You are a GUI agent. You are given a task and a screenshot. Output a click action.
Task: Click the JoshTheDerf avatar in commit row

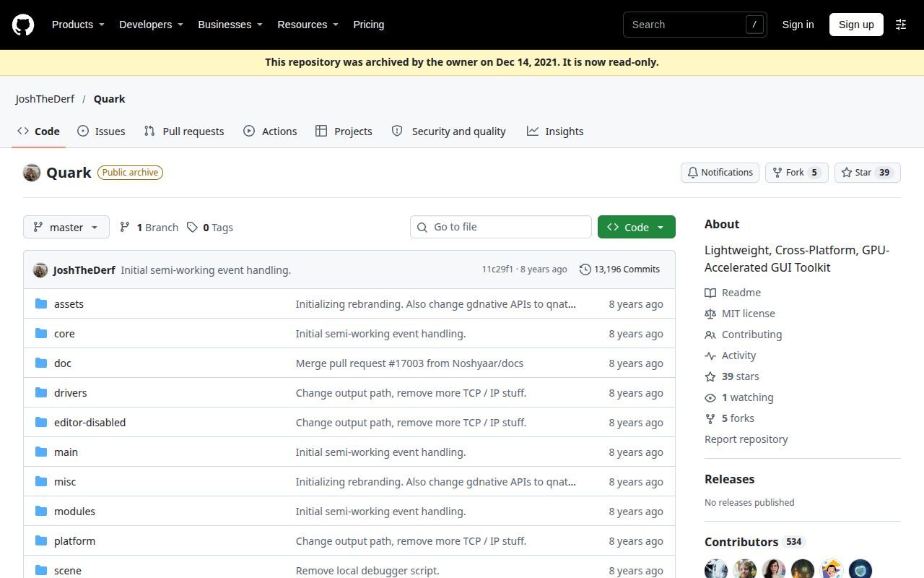click(40, 270)
